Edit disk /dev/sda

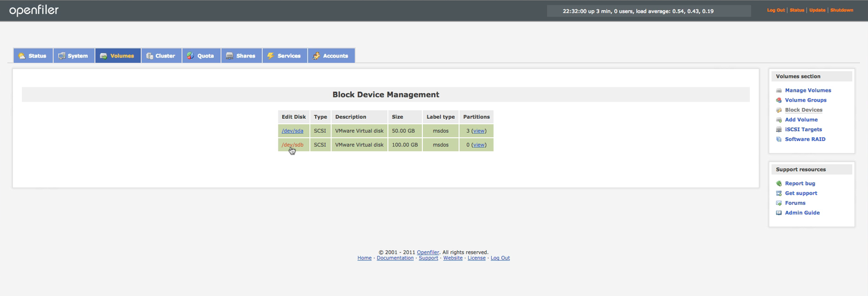click(x=292, y=131)
